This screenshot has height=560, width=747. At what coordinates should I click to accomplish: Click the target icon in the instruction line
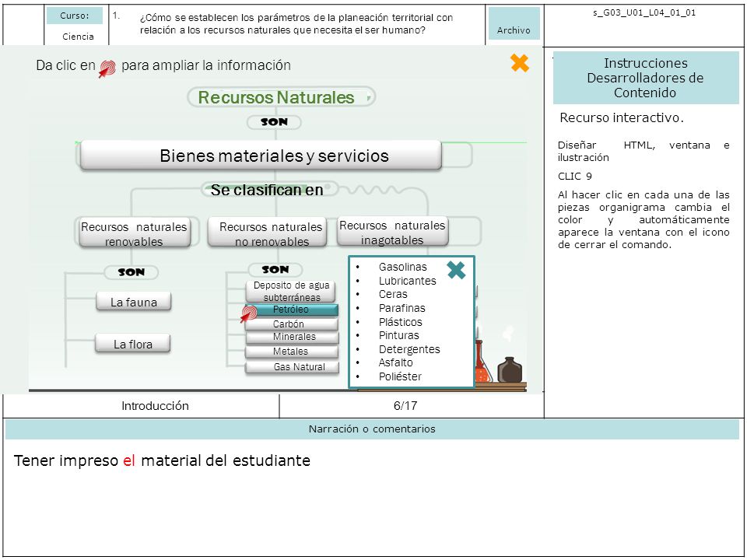point(107,68)
